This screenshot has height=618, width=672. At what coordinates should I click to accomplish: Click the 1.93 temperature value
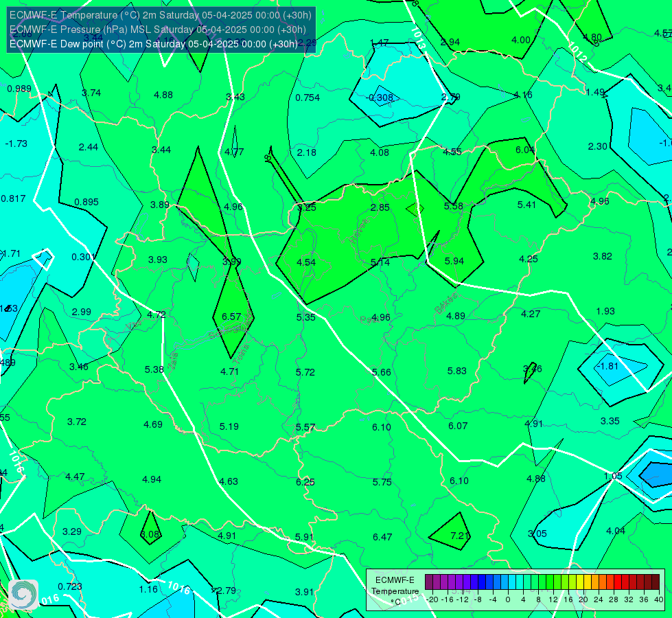click(605, 311)
